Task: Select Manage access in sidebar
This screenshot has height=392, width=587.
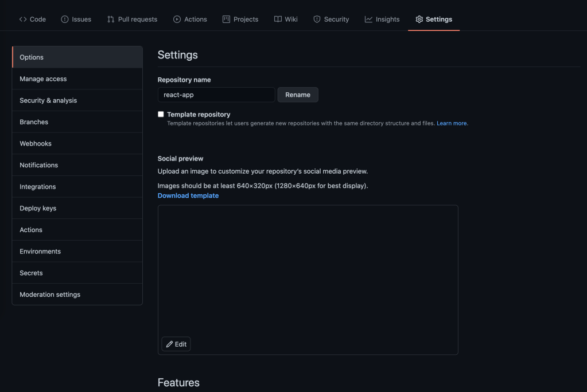Action: [x=43, y=79]
